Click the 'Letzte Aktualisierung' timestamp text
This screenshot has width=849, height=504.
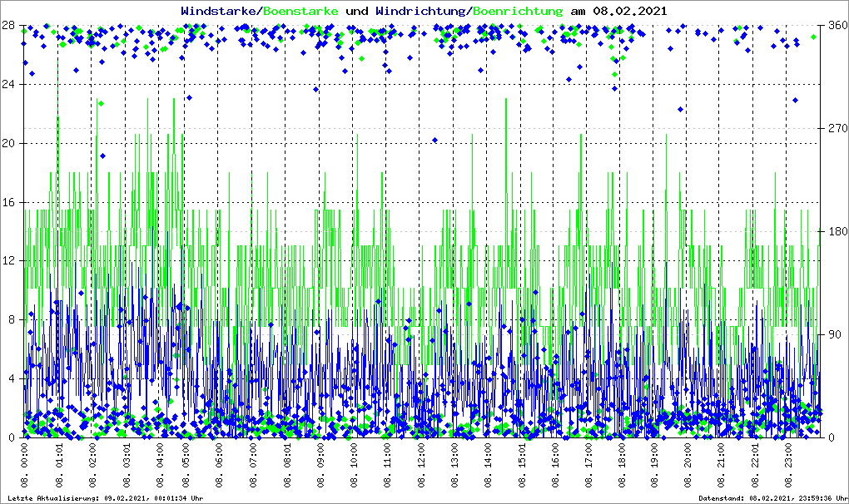[x=104, y=498]
